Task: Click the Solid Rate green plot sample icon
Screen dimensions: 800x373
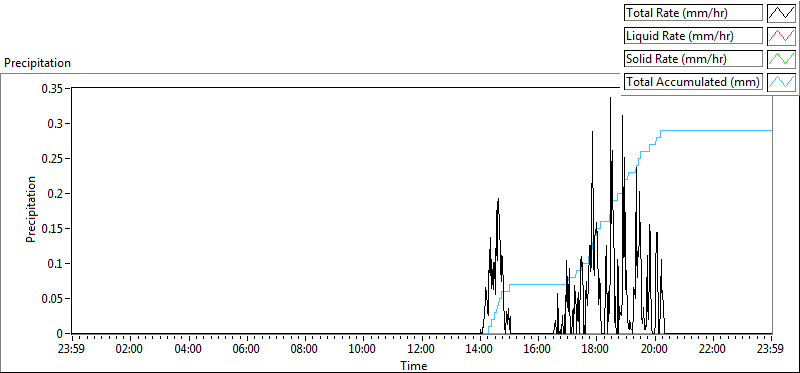Action: [x=781, y=59]
